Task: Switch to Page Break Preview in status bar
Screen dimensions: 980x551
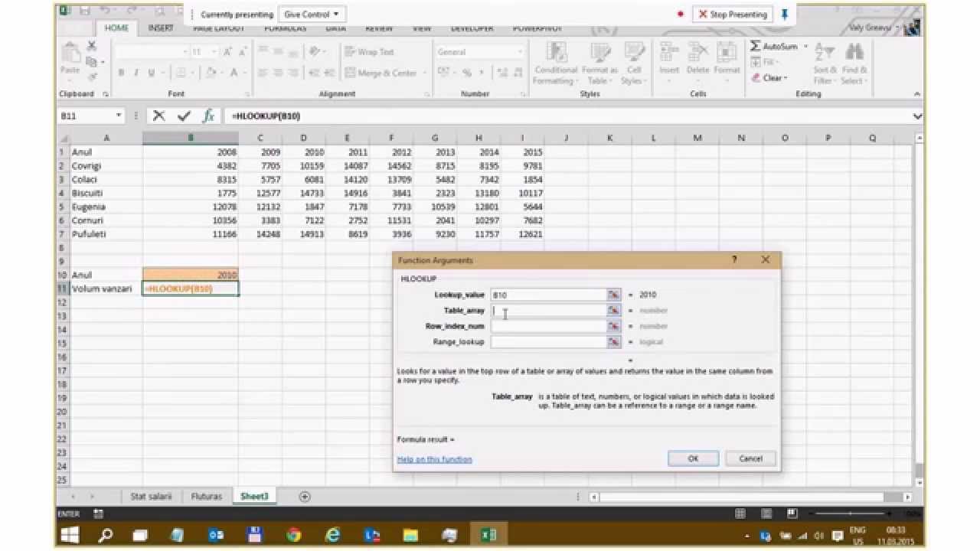Action: coord(792,514)
